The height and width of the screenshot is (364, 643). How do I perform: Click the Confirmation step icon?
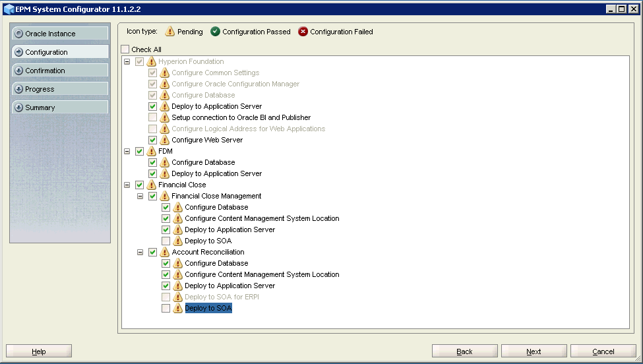tap(19, 71)
